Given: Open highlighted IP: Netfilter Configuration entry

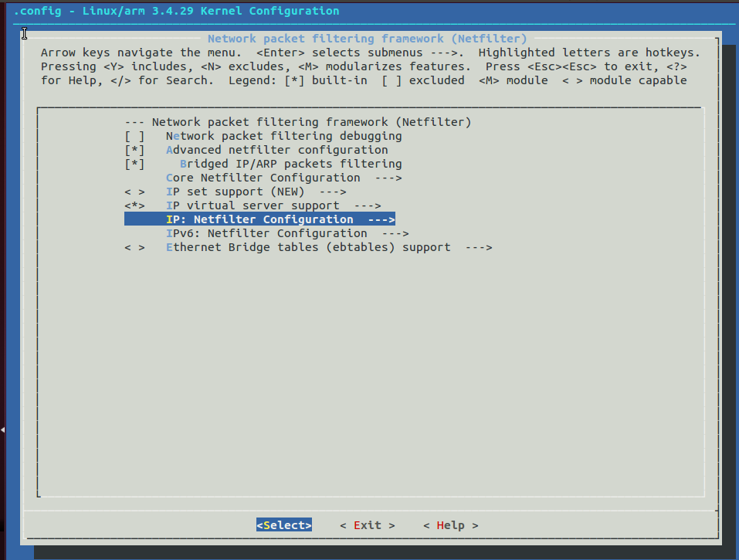Looking at the screenshot, I should click(x=259, y=219).
